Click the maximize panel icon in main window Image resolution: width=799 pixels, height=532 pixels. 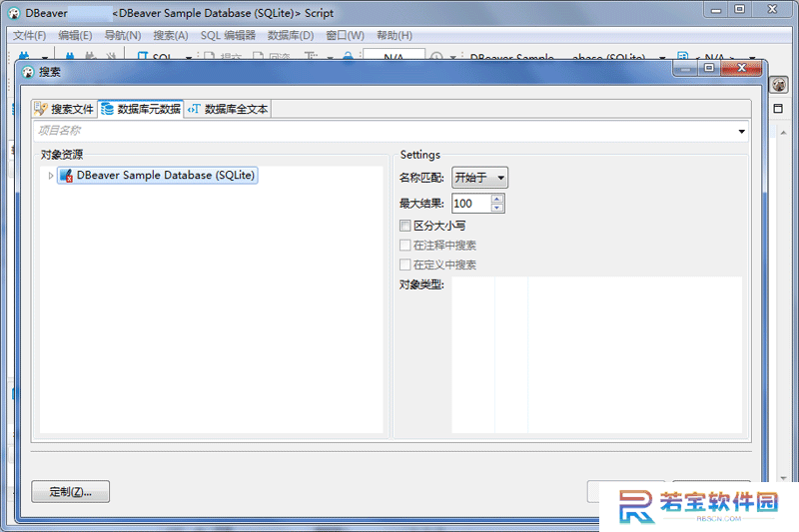pyautogui.click(x=778, y=109)
